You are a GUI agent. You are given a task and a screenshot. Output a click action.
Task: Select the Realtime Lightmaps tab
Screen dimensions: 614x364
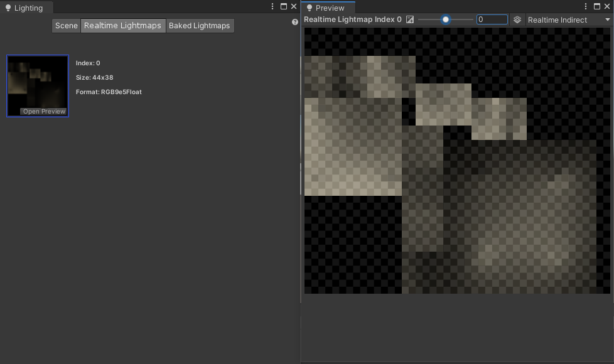pos(122,26)
